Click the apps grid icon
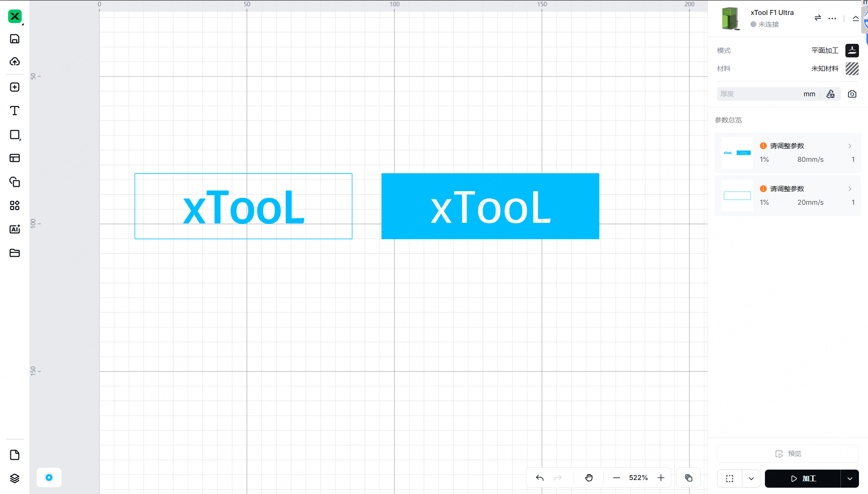Viewport: 868px width, 494px height. click(14, 206)
